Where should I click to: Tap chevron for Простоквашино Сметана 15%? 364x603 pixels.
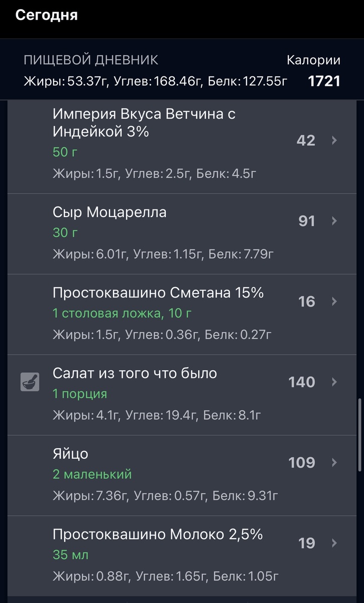[x=334, y=301]
